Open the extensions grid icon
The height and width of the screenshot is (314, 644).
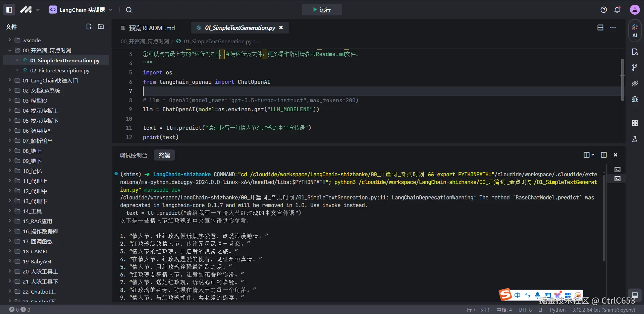pyautogui.click(x=635, y=123)
